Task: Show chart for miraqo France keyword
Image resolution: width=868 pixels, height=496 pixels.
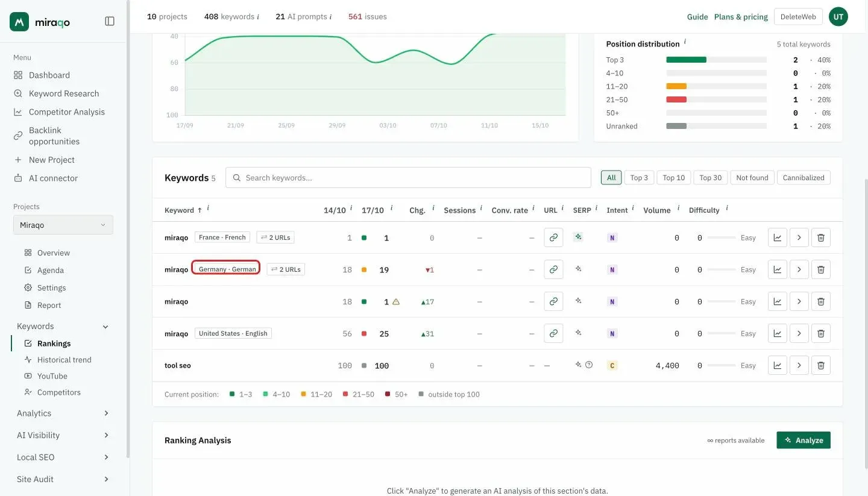Action: pos(778,237)
